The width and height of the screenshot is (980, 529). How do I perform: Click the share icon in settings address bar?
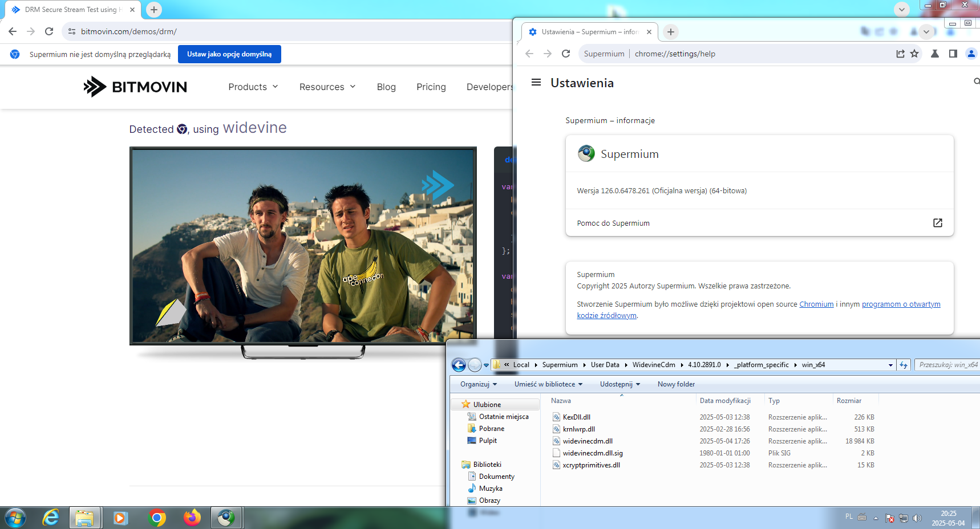[x=900, y=54]
